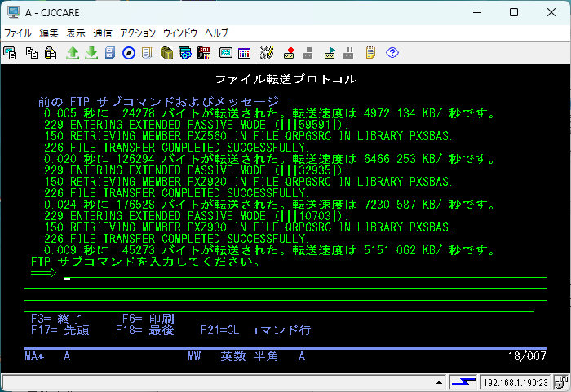Click the keyboard remap pencil icon
Viewport: 571px width, 392px height.
(x=266, y=53)
